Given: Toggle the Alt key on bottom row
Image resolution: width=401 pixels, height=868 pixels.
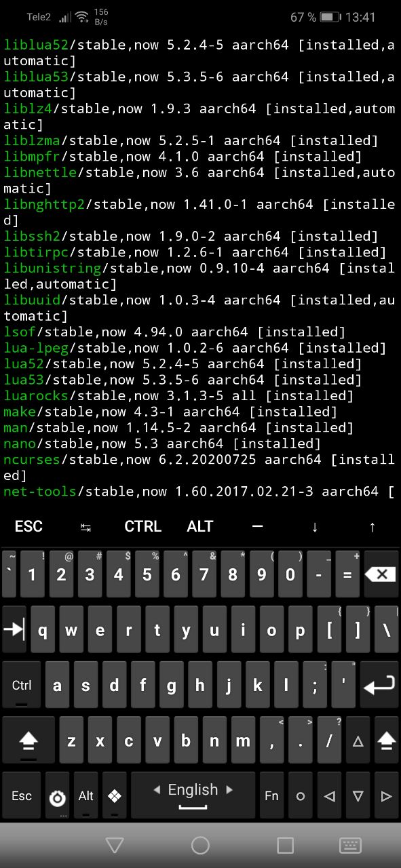Looking at the screenshot, I should 86,796.
